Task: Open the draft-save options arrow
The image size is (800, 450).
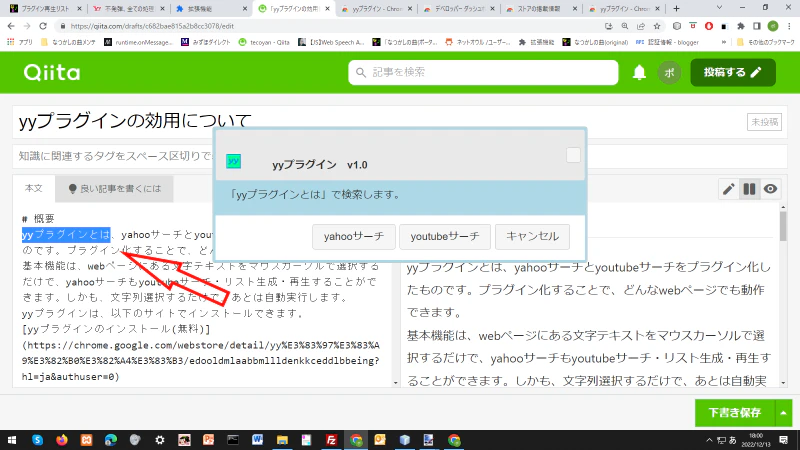Action: (783, 412)
